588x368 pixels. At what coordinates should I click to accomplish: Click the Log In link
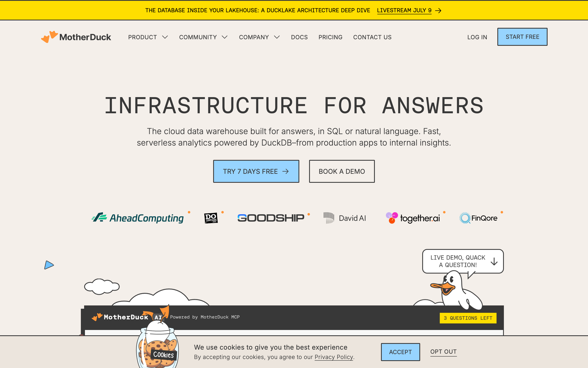[477, 37]
